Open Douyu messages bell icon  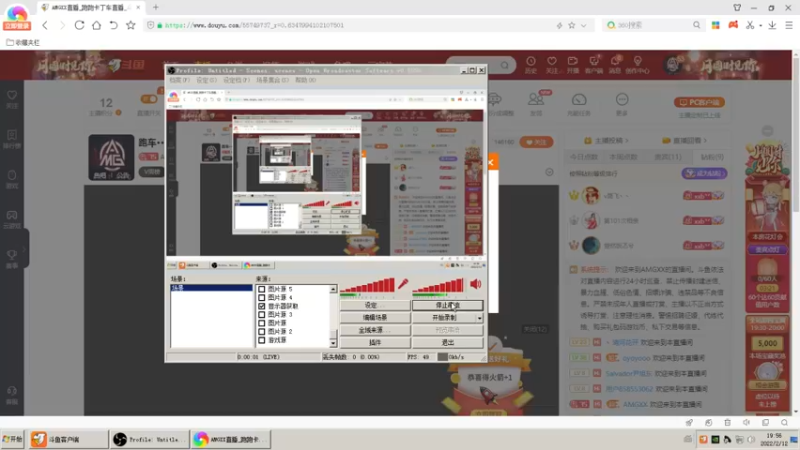pyautogui.click(x=615, y=65)
